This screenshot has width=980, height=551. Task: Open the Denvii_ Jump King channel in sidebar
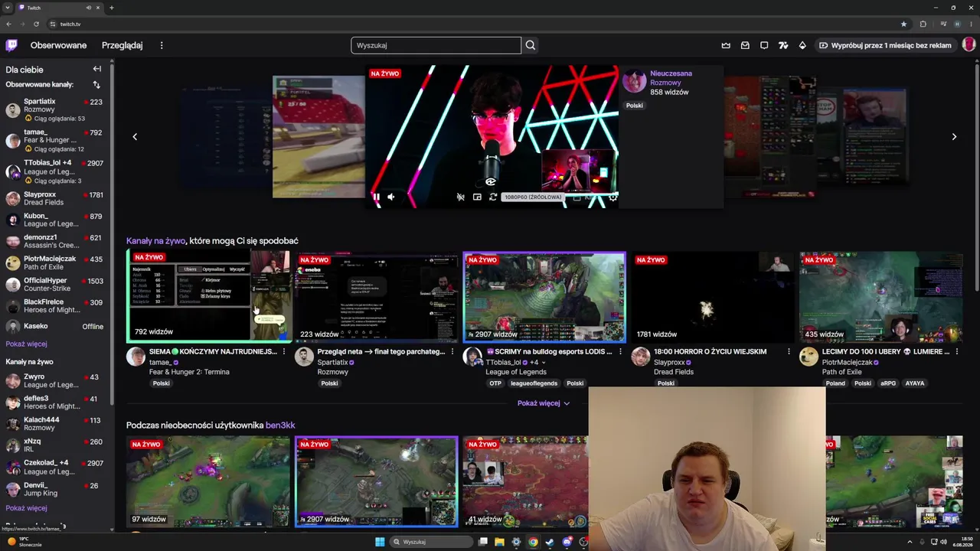click(x=54, y=489)
